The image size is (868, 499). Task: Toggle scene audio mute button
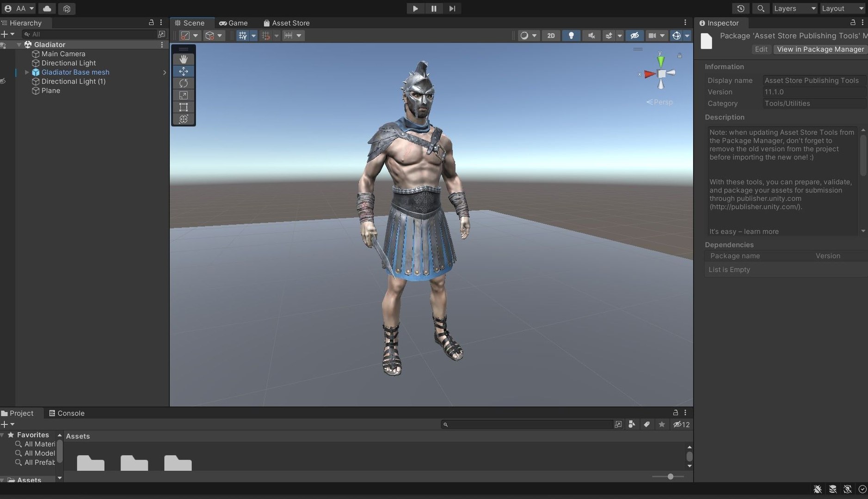[591, 36]
